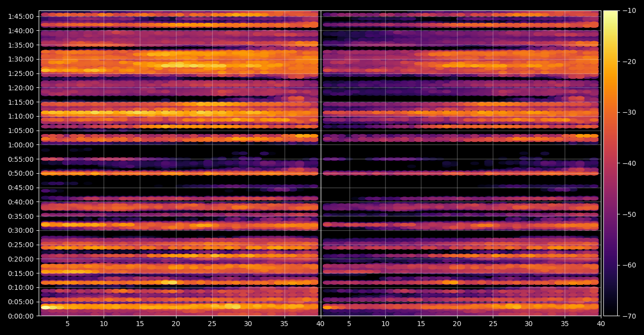Pick the 1:15:00 y-axis tick

point(21,102)
